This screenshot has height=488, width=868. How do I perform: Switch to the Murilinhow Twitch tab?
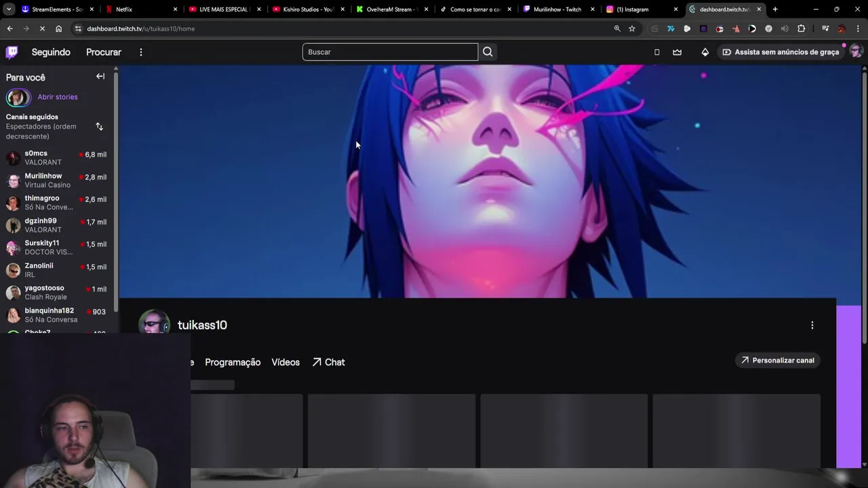[557, 9]
